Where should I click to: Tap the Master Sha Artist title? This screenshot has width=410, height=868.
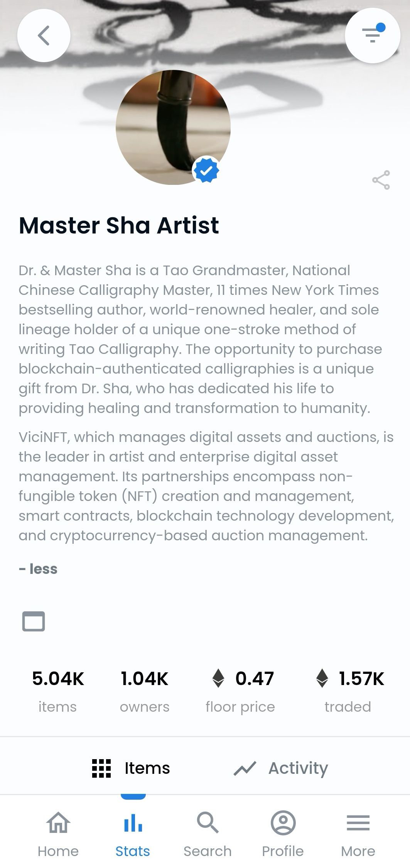pyautogui.click(x=119, y=225)
